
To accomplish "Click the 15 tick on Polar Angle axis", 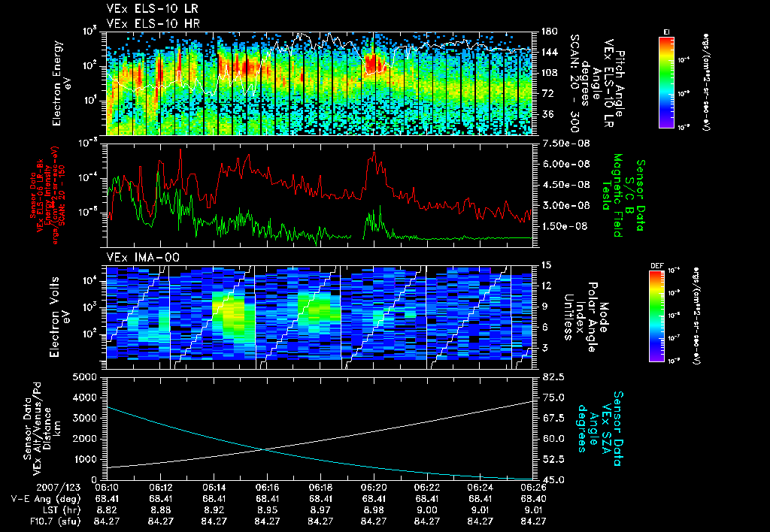I will [x=546, y=265].
